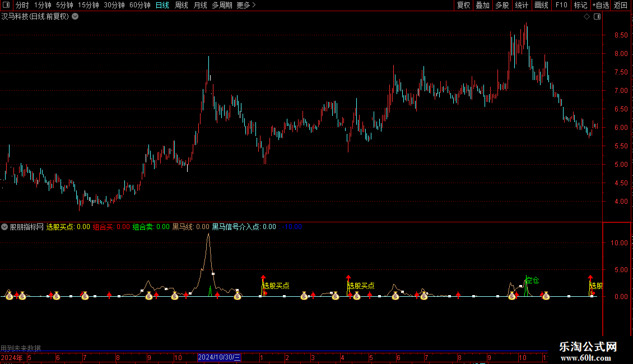Click the 空仓 green signal label
Screen dimensions: 633x364
pyautogui.click(x=533, y=280)
